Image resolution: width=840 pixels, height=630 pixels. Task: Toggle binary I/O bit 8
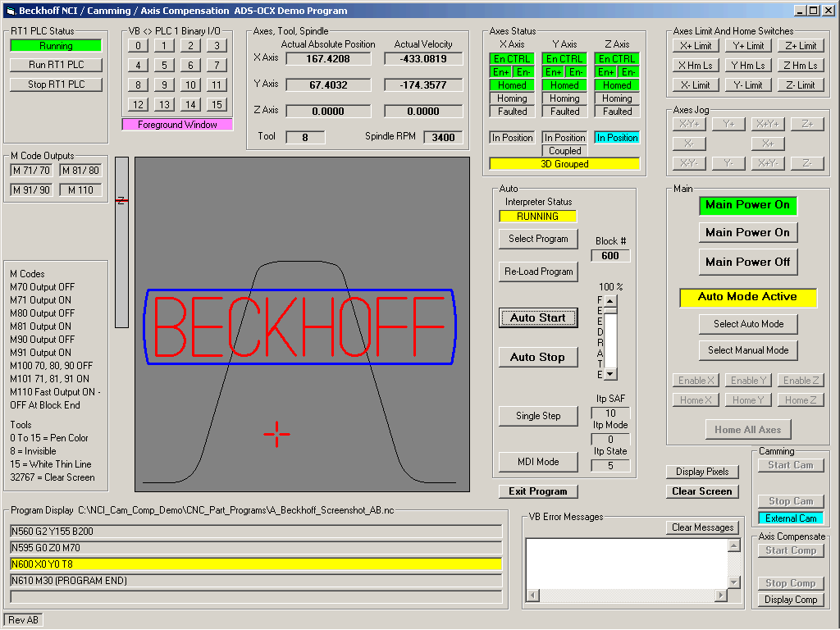[138, 84]
